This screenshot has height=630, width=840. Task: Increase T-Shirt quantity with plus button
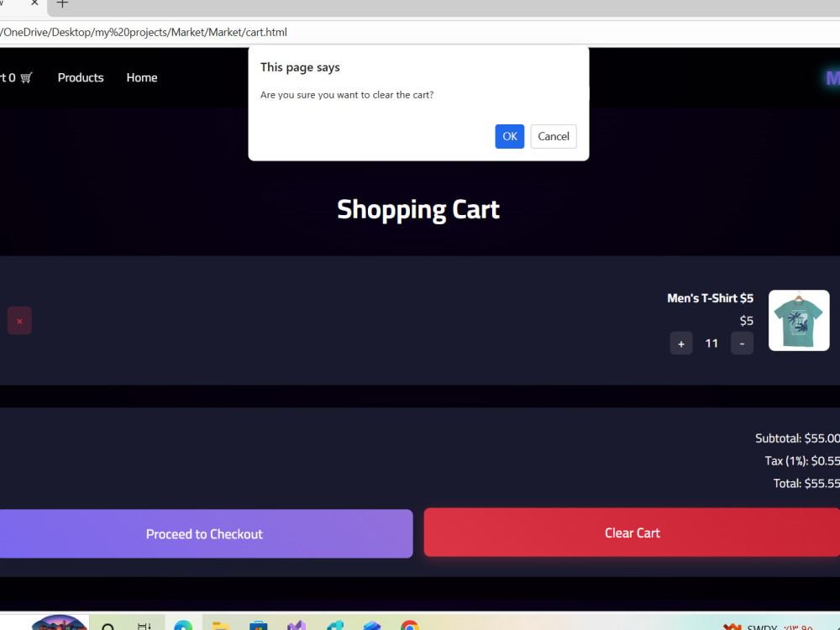(681, 344)
